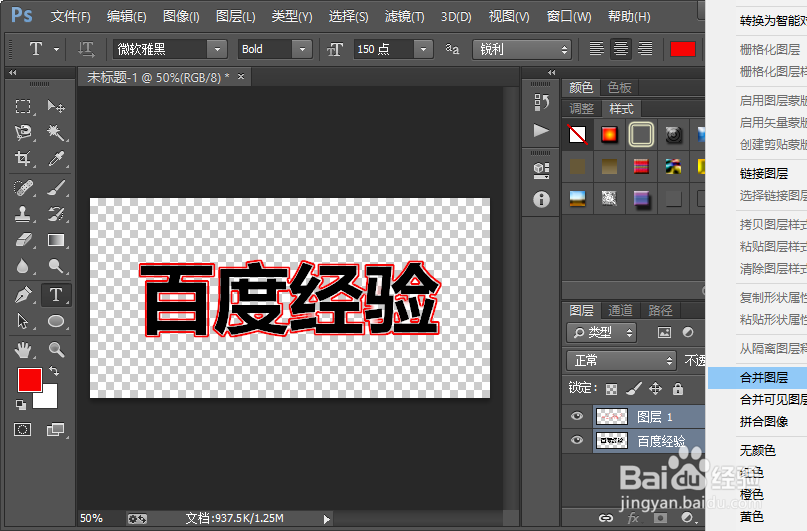The width and height of the screenshot is (807, 531).
Task: Click the red text color swatch
Action: click(683, 49)
